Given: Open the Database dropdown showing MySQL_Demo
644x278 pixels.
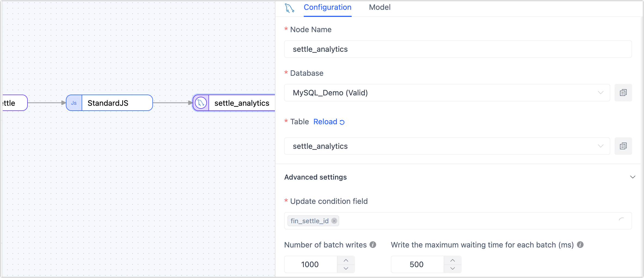Looking at the screenshot, I should pos(447,93).
